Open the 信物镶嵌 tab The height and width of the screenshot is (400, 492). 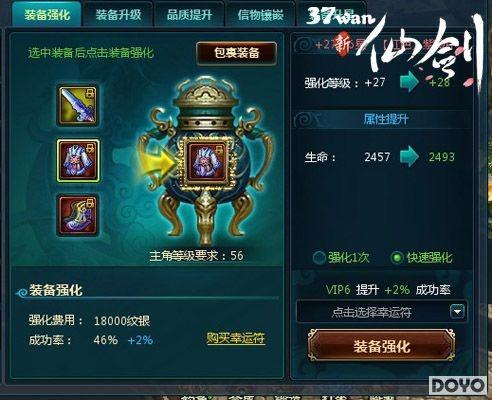[261, 14]
